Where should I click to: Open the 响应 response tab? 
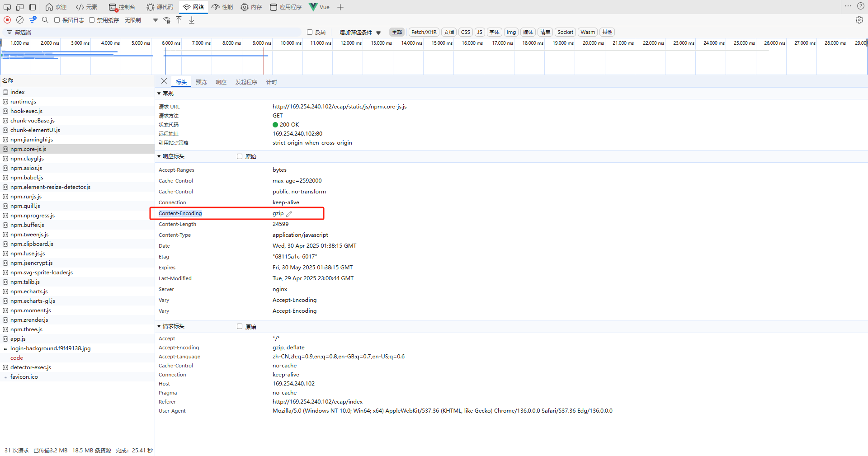221,82
